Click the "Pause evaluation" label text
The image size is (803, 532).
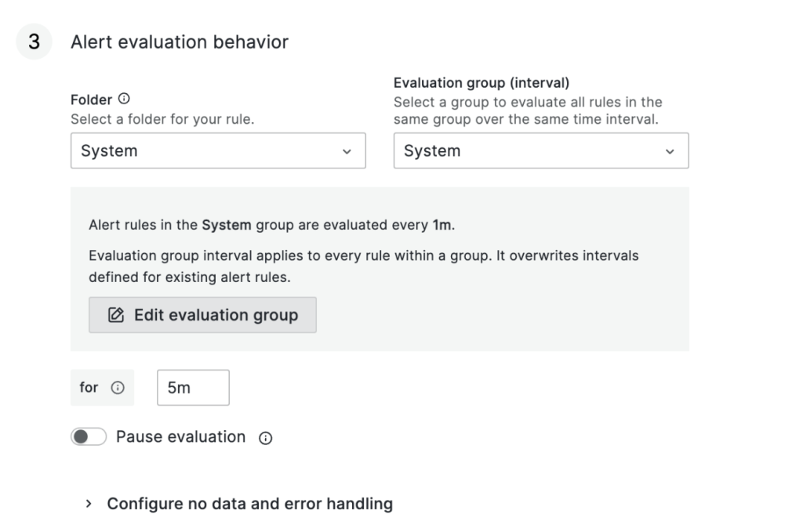click(x=180, y=437)
